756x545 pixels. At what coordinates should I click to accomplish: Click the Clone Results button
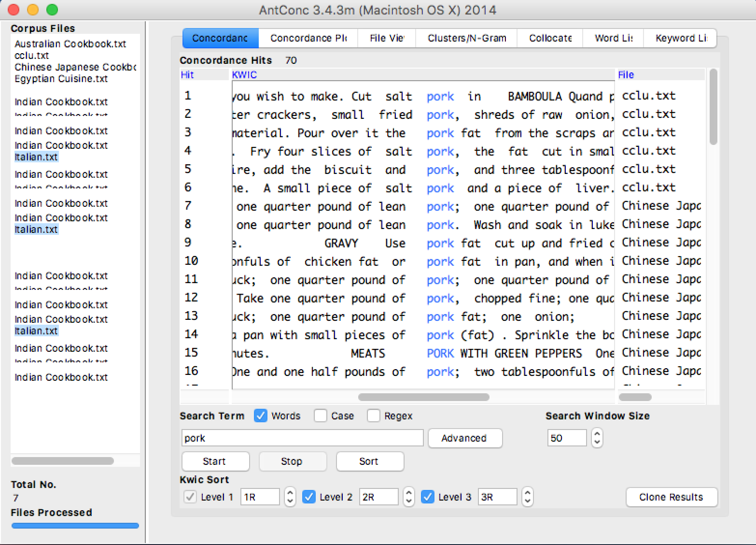pos(672,497)
